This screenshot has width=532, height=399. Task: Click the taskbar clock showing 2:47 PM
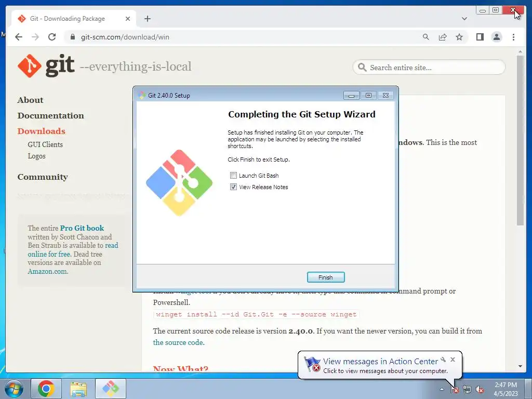pos(506,389)
